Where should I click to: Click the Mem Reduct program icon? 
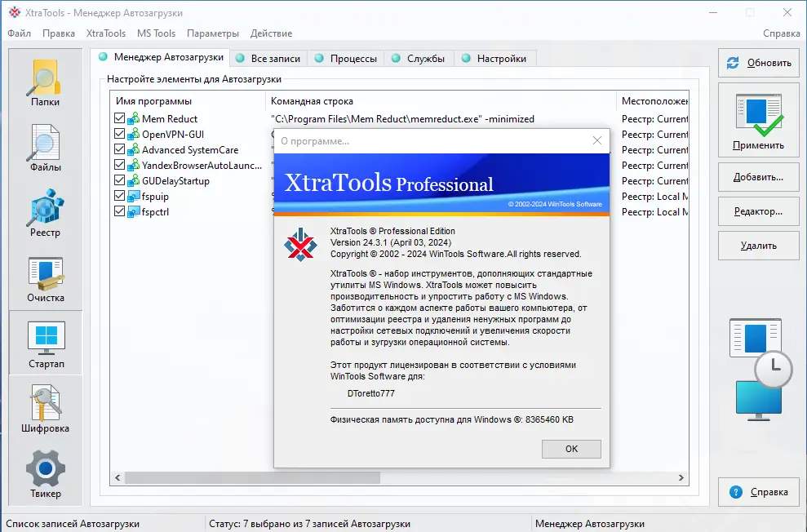[x=133, y=119]
